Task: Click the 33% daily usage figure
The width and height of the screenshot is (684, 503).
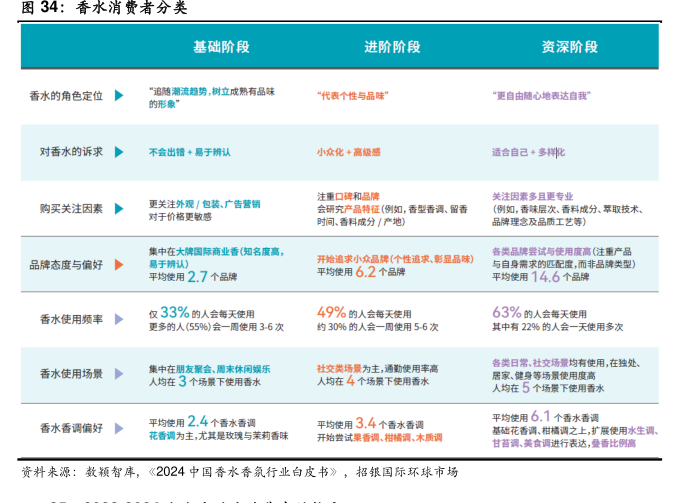Action: (x=174, y=311)
